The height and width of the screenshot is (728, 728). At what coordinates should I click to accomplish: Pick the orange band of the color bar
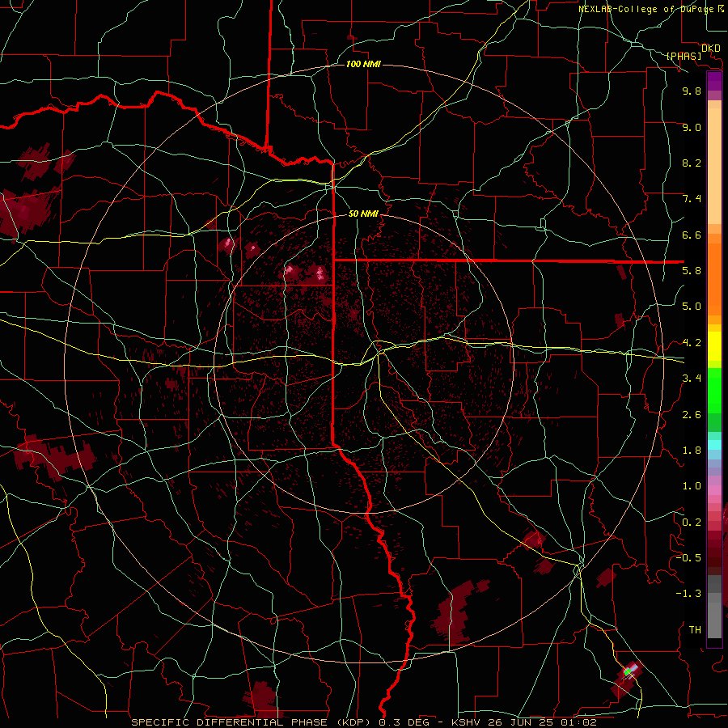[x=714, y=278]
